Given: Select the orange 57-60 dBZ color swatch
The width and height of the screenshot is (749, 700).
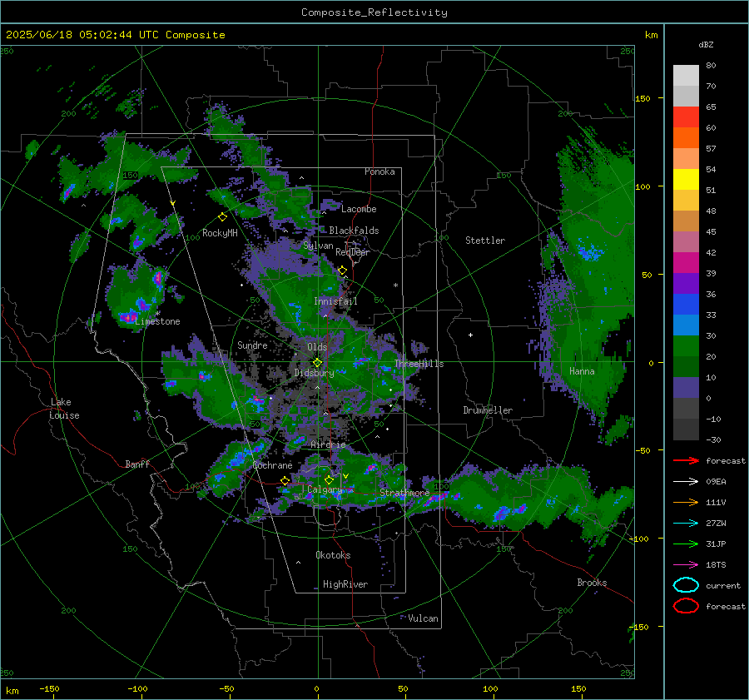Looking at the screenshot, I should pos(686,138).
